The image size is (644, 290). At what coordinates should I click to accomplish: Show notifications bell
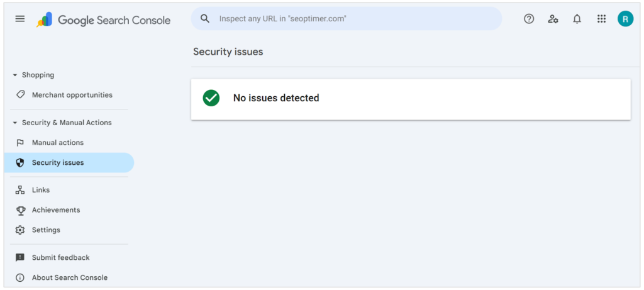point(577,19)
